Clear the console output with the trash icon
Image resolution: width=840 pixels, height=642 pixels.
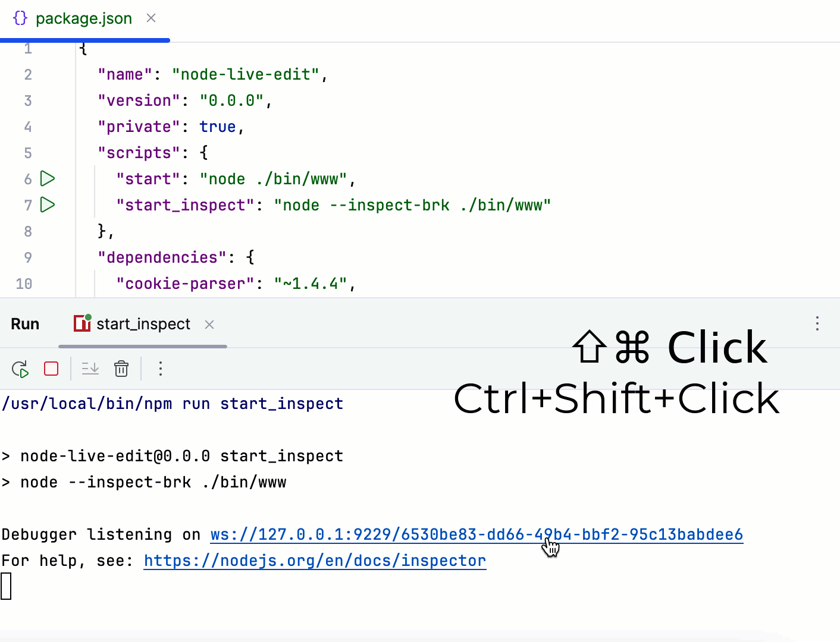pyautogui.click(x=121, y=369)
